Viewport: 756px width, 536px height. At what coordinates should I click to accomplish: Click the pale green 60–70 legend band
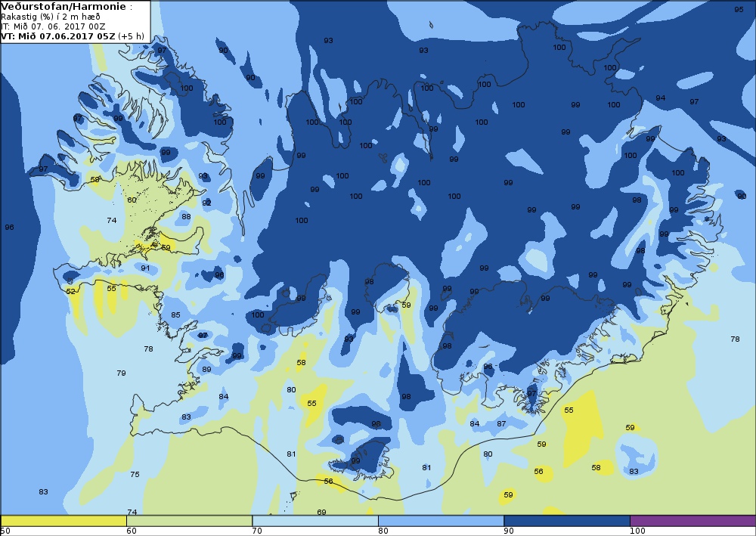[x=189, y=521]
